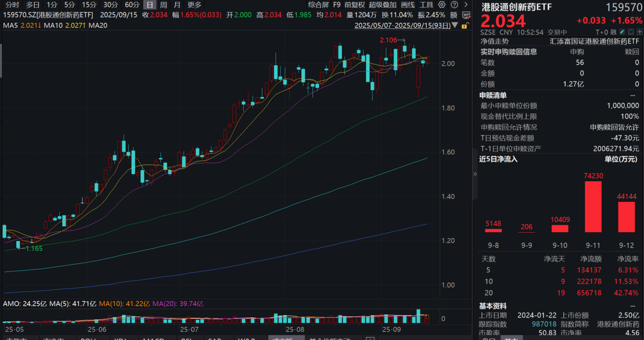Click the F9 button

click(x=337, y=5)
